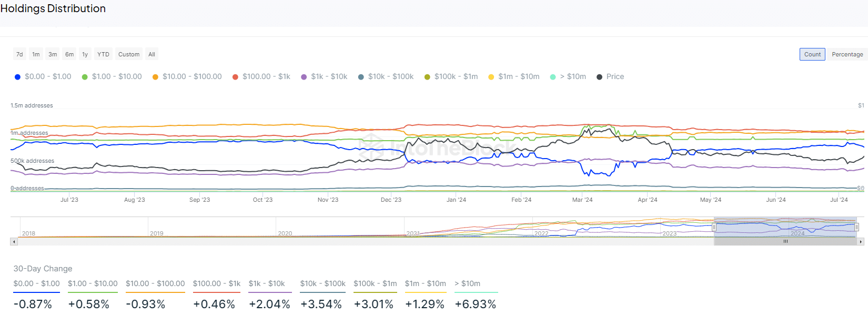The width and height of the screenshot is (868, 314).
Task: Click the > $10m legend marker
Action: pyautogui.click(x=553, y=77)
